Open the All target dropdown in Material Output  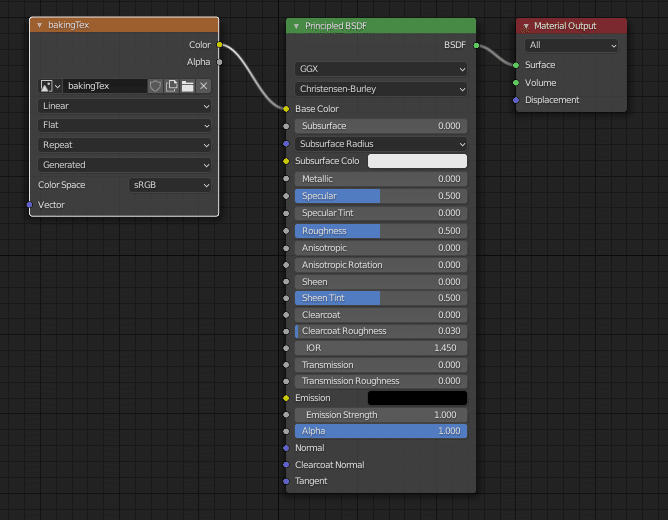571,45
